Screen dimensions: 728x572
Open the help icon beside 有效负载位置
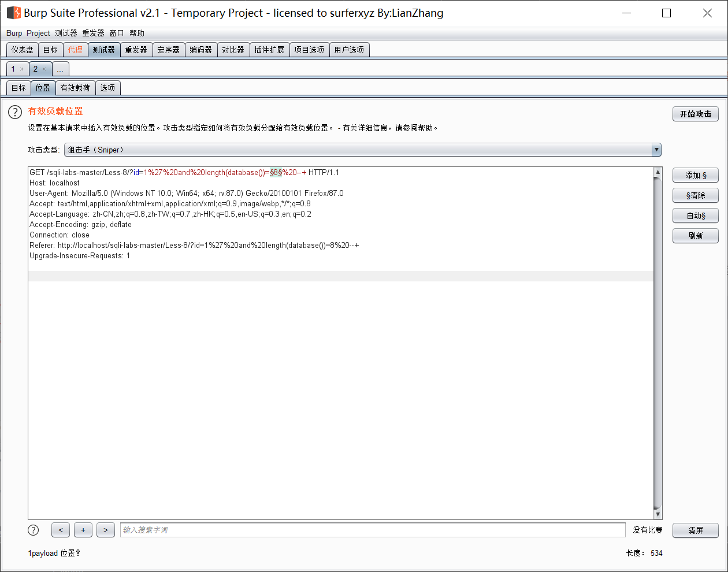point(15,112)
